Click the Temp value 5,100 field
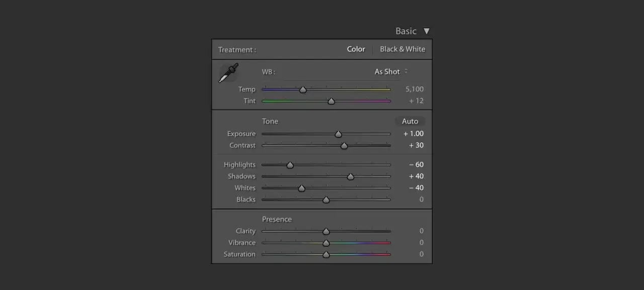The height and width of the screenshot is (290, 644). click(x=414, y=89)
